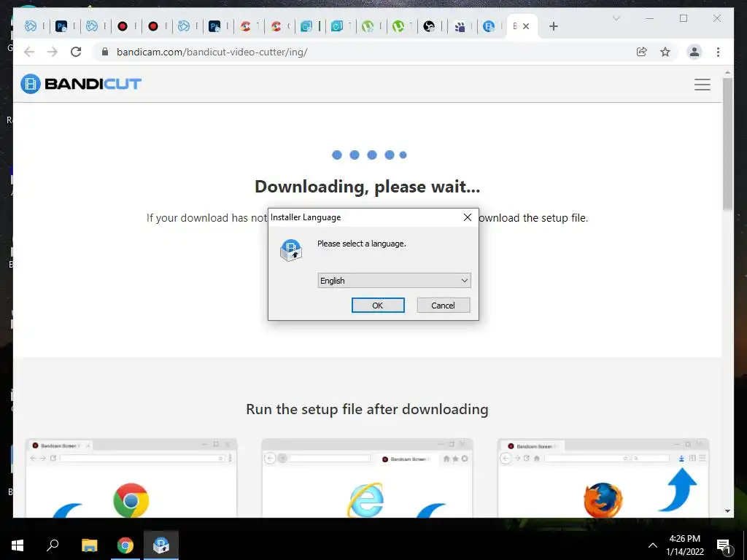Show hidden system tray icons
The width and height of the screenshot is (747, 560).
(x=653, y=545)
